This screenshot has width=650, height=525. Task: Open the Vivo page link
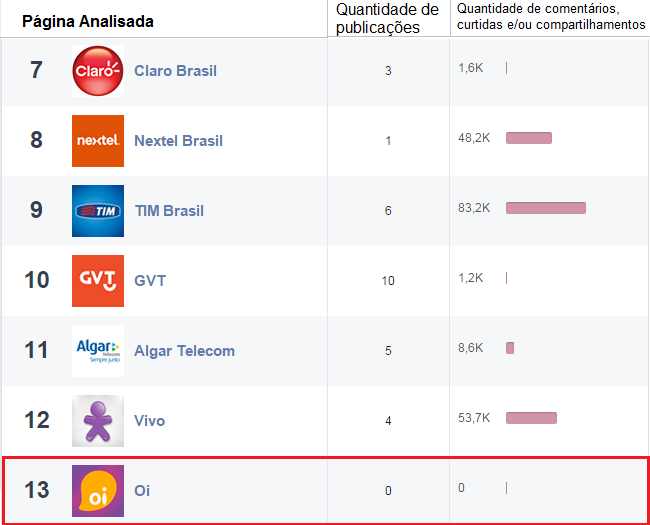(x=149, y=420)
